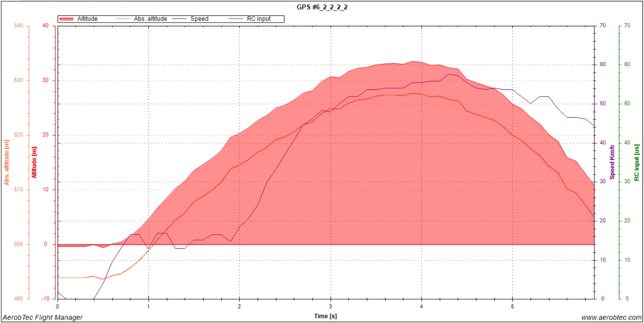
Task: Select the 'Speed Km/h' axis title
Action: (612, 162)
